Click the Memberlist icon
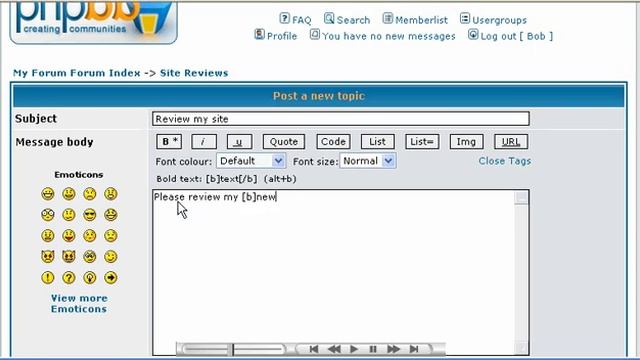 [x=388, y=18]
